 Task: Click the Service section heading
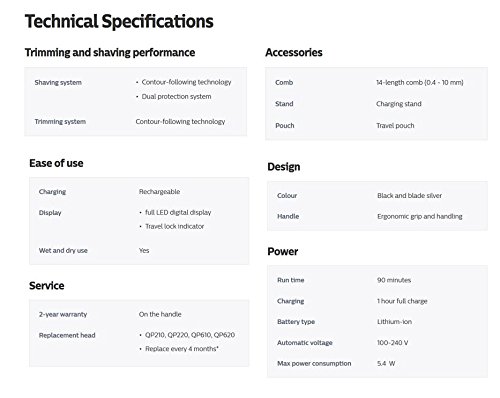[x=47, y=286]
